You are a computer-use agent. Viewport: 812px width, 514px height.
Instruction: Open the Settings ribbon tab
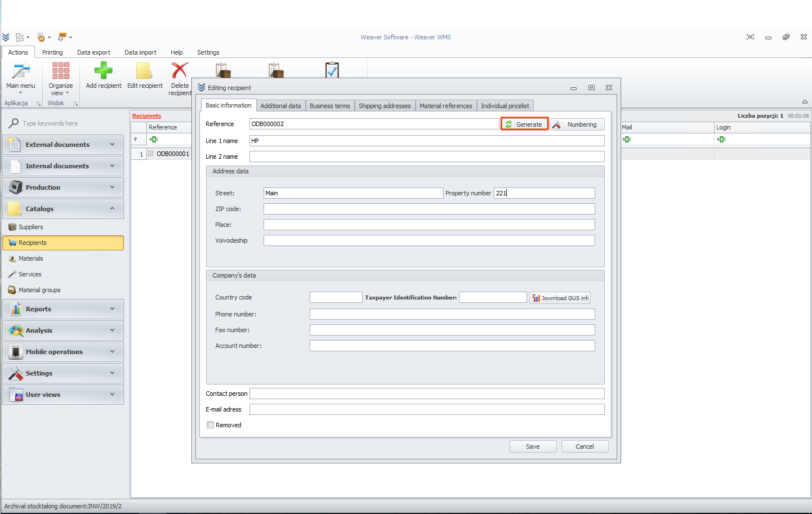click(x=208, y=52)
